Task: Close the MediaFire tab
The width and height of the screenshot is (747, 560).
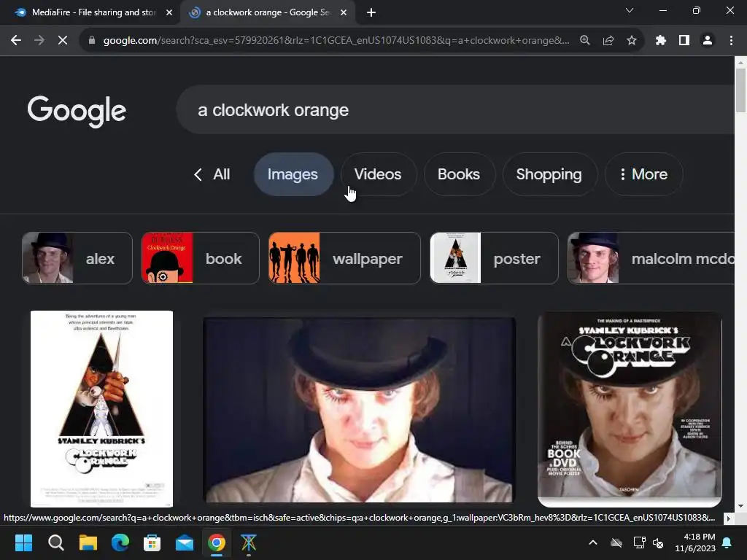Action: pyautogui.click(x=169, y=12)
